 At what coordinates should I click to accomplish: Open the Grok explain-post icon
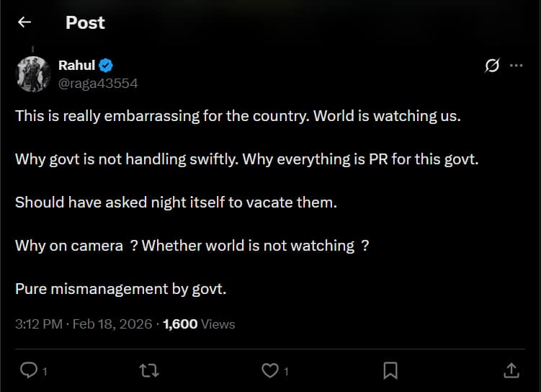[x=492, y=66]
